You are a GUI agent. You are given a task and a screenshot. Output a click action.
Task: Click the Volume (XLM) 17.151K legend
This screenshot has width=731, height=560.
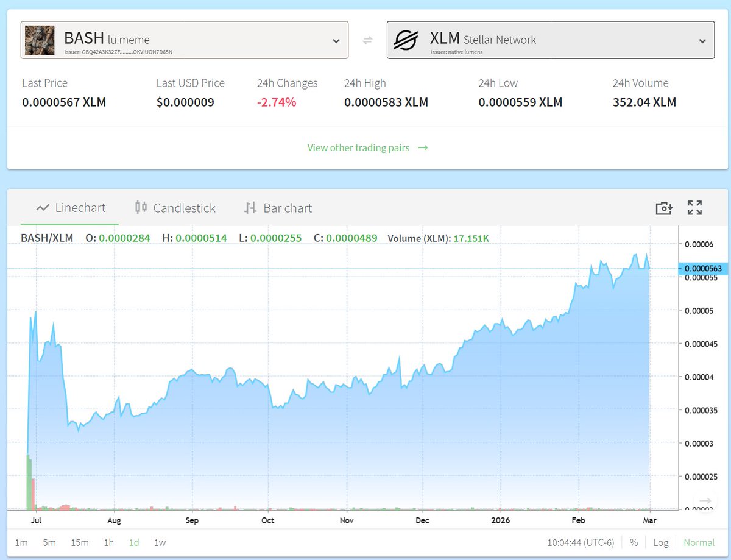pyautogui.click(x=438, y=238)
